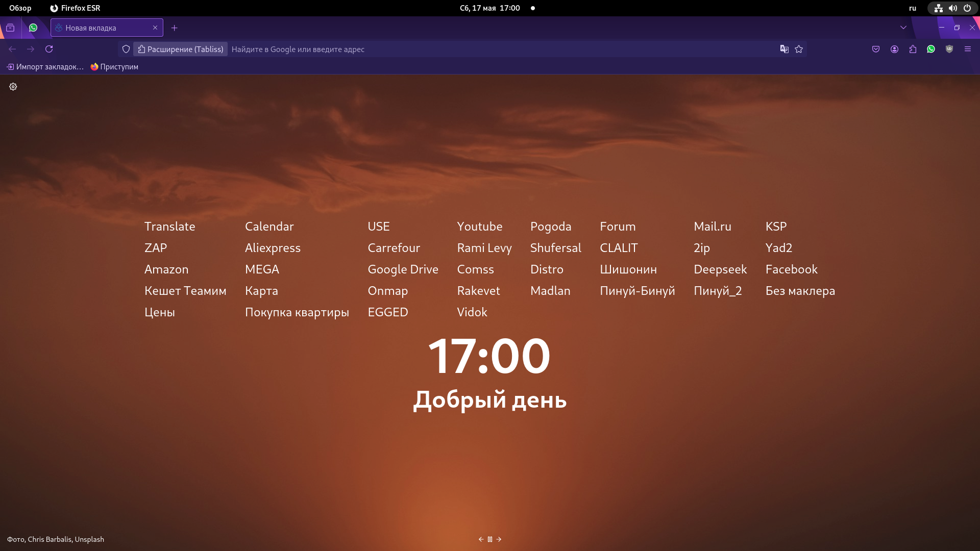This screenshot has width=980, height=551.
Task: Open the Yad2 link
Action: click(779, 248)
